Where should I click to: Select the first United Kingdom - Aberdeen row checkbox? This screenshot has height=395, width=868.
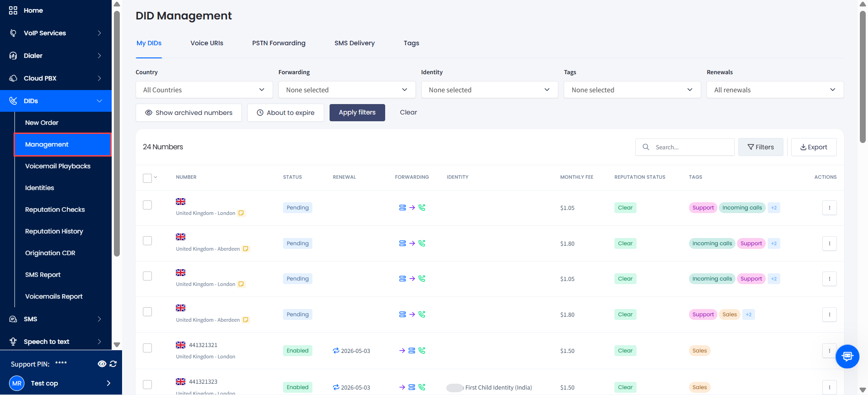(x=147, y=241)
